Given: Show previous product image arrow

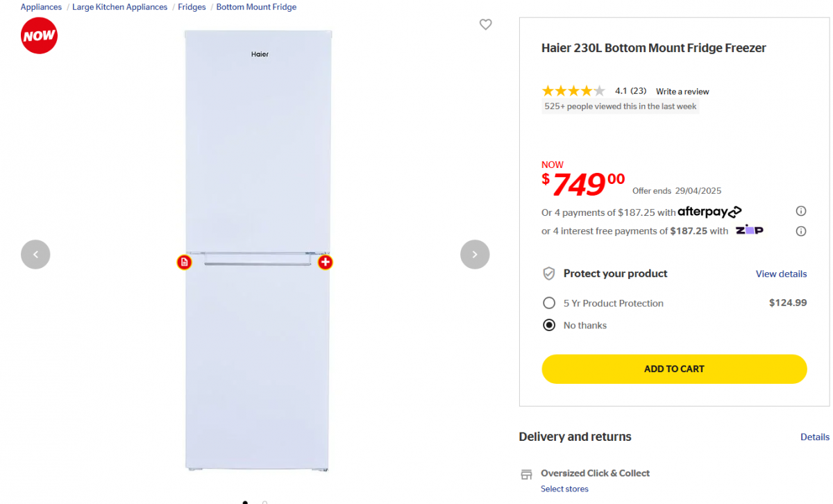Looking at the screenshot, I should tap(35, 255).
